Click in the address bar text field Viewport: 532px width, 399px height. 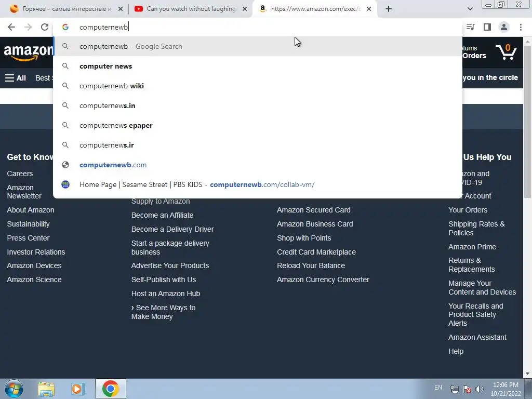click(x=258, y=27)
